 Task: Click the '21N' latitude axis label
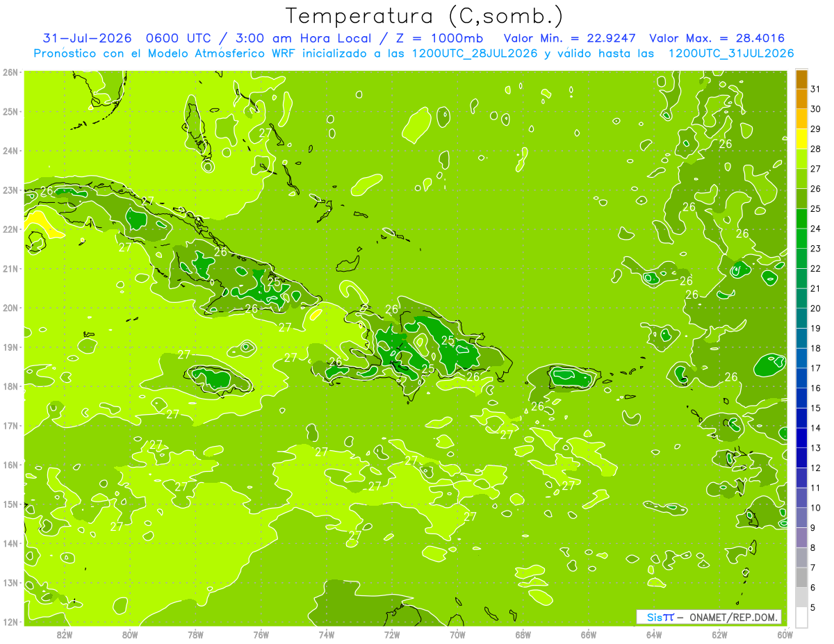point(10,268)
